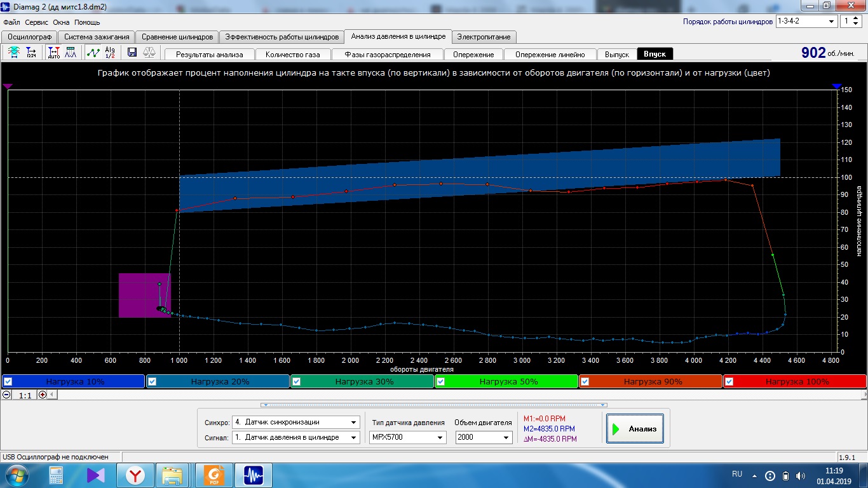The image size is (868, 488).
Task: Open Выпуск sub-tab
Action: [x=617, y=55]
